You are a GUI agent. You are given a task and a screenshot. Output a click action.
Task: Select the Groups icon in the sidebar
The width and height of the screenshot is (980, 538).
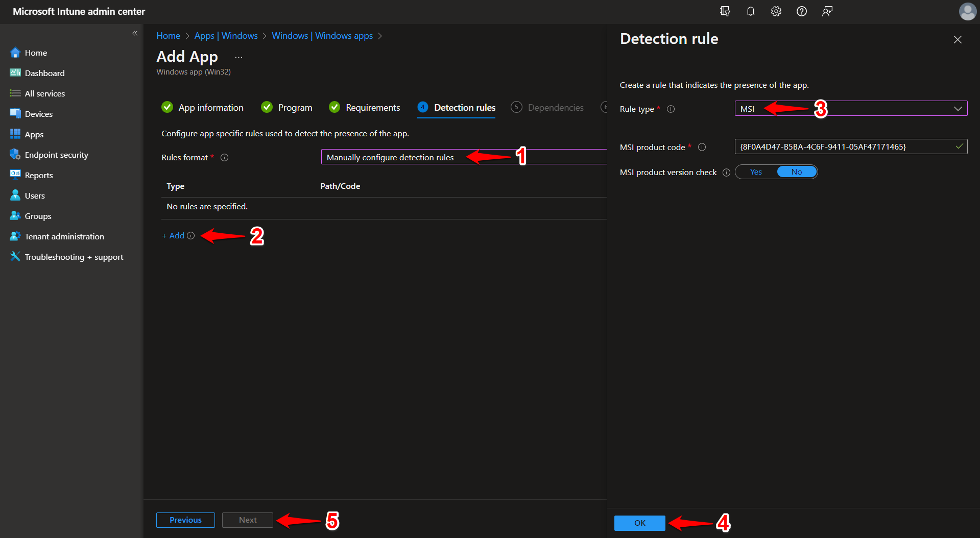click(x=37, y=215)
